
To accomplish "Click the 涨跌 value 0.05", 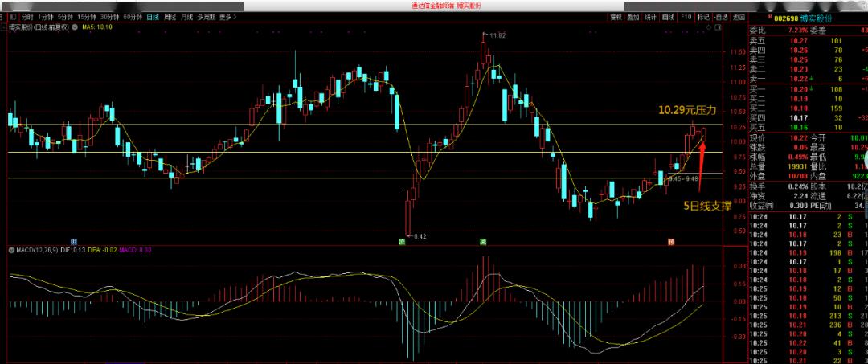I will pos(799,148).
